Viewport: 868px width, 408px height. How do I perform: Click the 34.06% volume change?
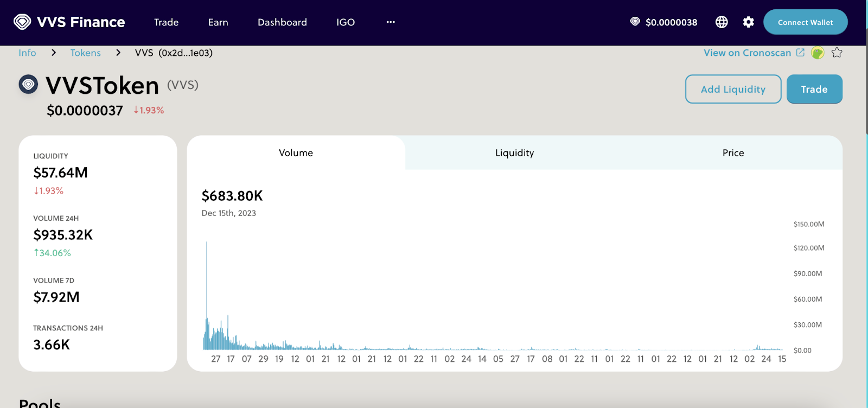click(52, 253)
